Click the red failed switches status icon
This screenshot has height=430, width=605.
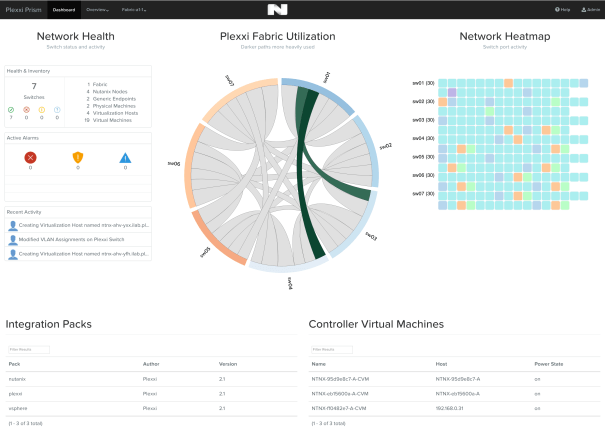coord(27,109)
